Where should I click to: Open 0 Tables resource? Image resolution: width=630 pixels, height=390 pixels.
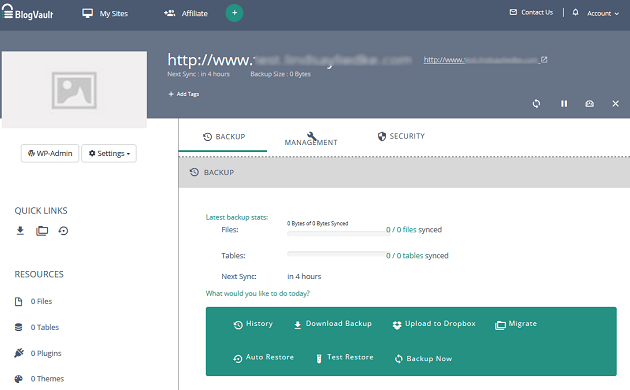click(37, 327)
